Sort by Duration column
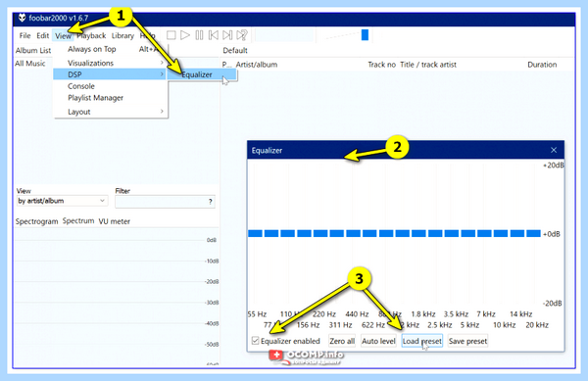The height and width of the screenshot is (381, 588). 542,65
